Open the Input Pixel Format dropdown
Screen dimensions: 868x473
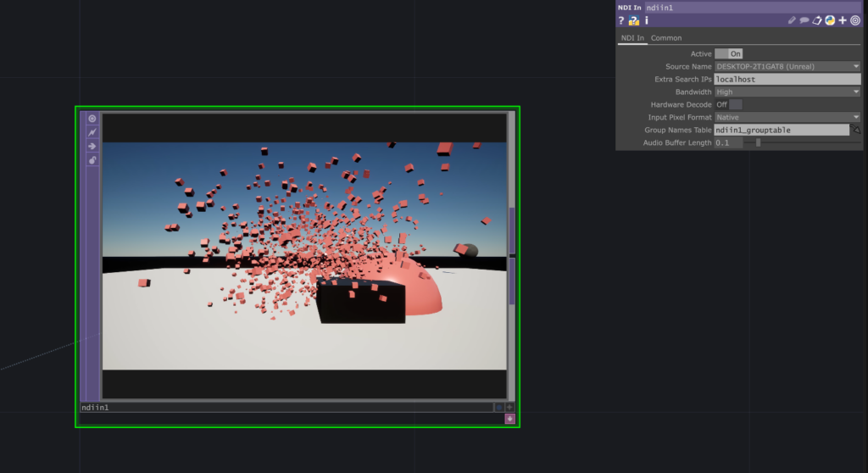[787, 117]
